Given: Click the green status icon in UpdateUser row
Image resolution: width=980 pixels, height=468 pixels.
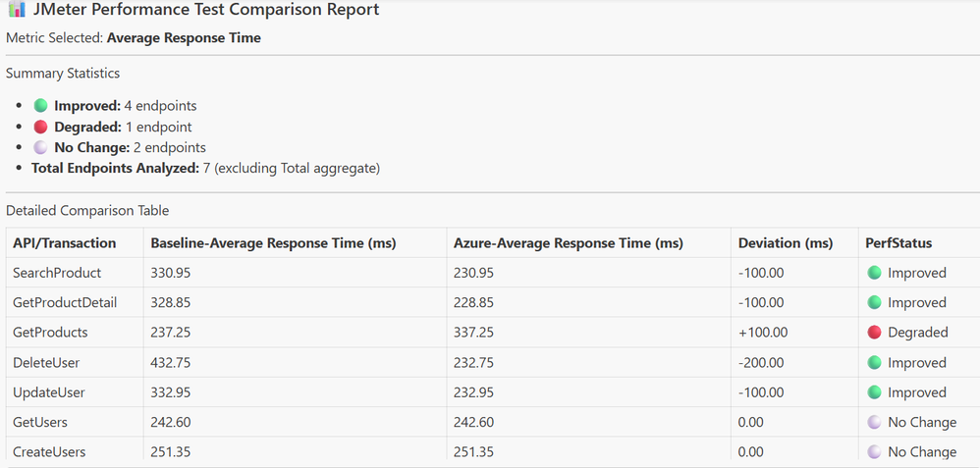Looking at the screenshot, I should tap(875, 392).
